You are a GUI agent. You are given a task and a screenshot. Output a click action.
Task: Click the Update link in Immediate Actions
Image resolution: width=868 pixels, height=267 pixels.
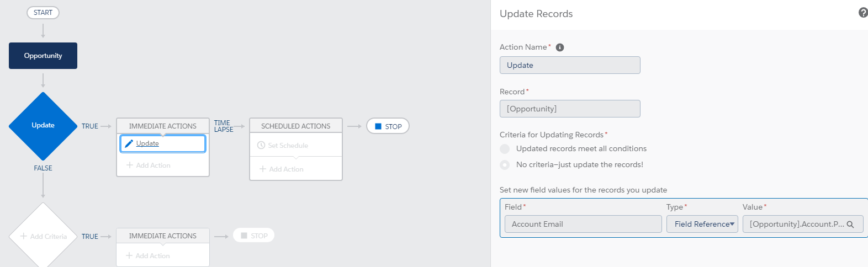(147, 143)
